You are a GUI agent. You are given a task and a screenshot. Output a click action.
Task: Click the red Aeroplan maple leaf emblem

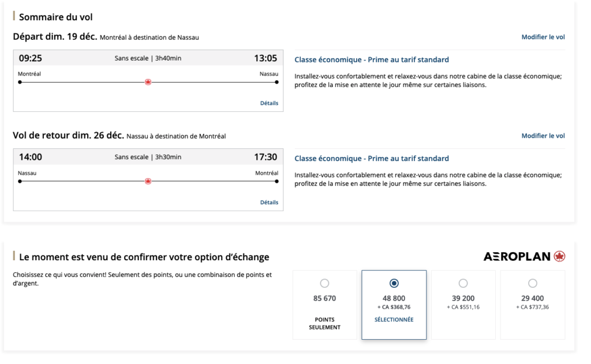pyautogui.click(x=559, y=257)
